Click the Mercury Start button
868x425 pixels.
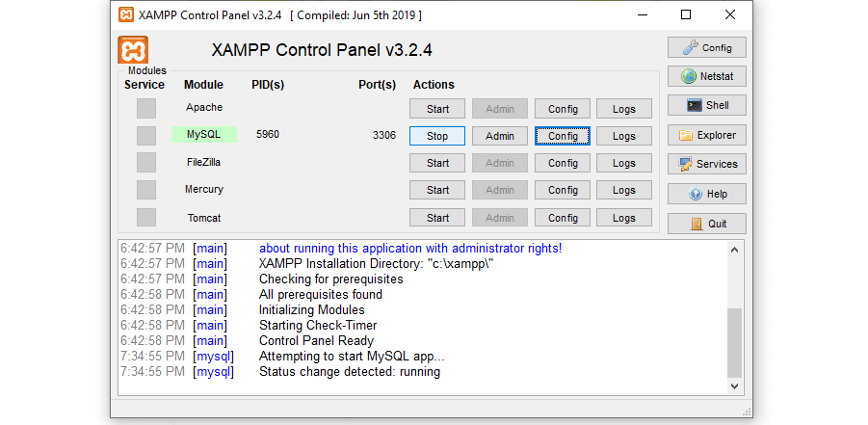[437, 190]
